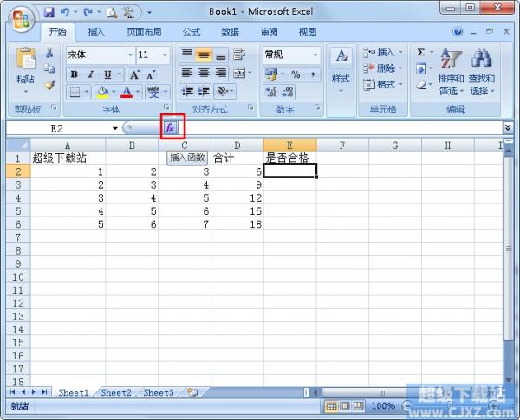520x420 pixels.
Task: Click the Office button orb
Action: click(21, 19)
